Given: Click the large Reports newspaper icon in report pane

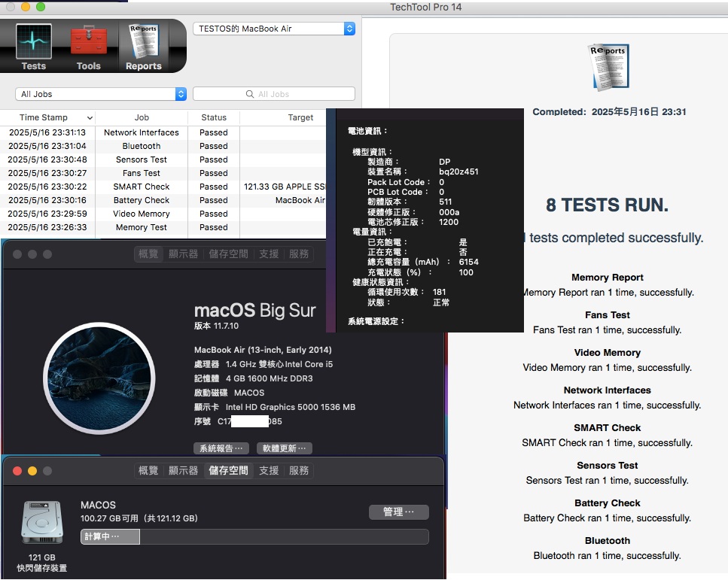Looking at the screenshot, I should pos(608,67).
